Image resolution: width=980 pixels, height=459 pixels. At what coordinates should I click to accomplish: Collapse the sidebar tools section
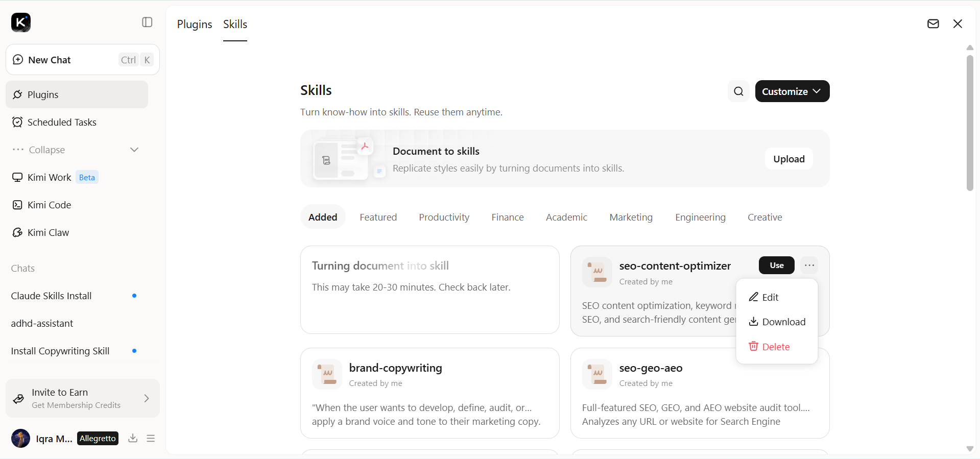[x=77, y=150]
